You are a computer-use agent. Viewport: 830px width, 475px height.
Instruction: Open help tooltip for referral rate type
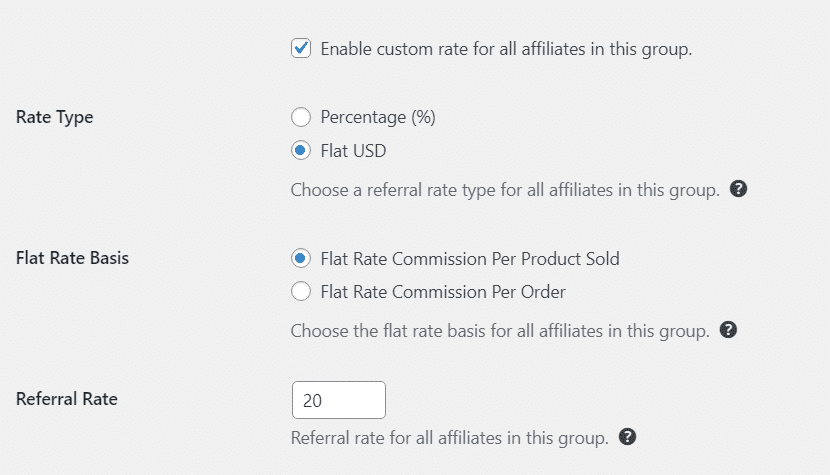738,189
